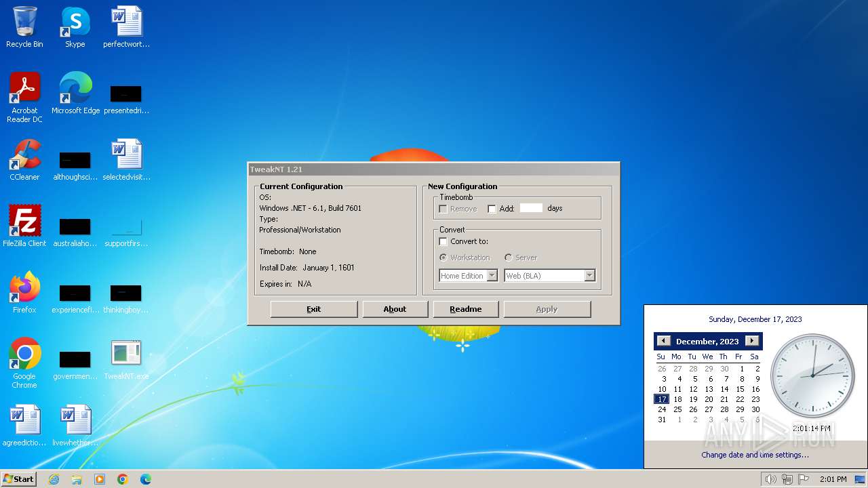
Task: Select the Workstation radio button
Action: tap(443, 258)
